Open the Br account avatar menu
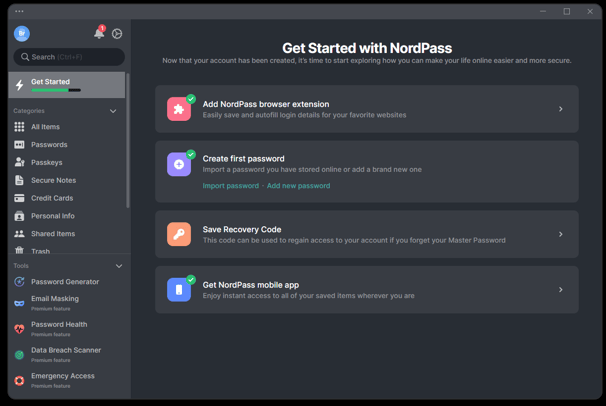606x406 pixels. (x=22, y=34)
